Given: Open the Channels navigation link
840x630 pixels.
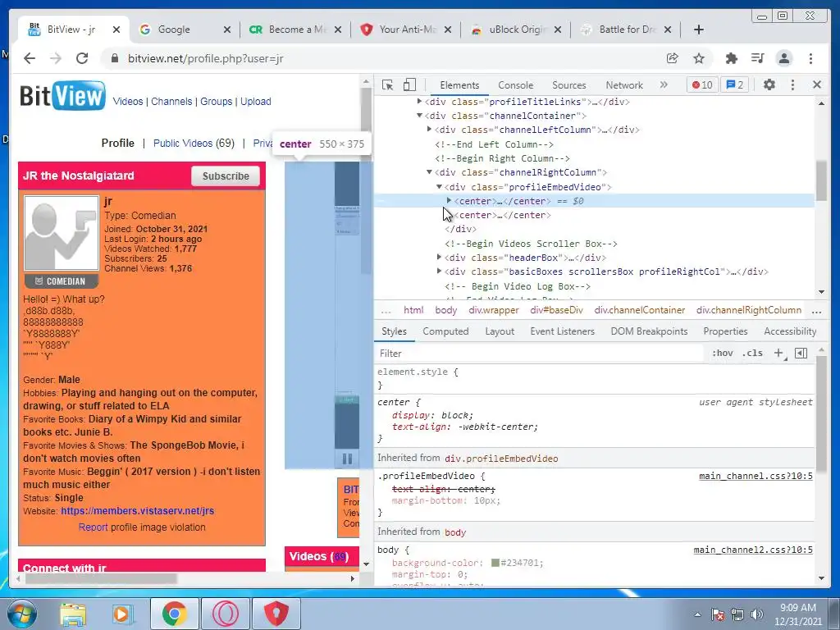Looking at the screenshot, I should pos(171,101).
